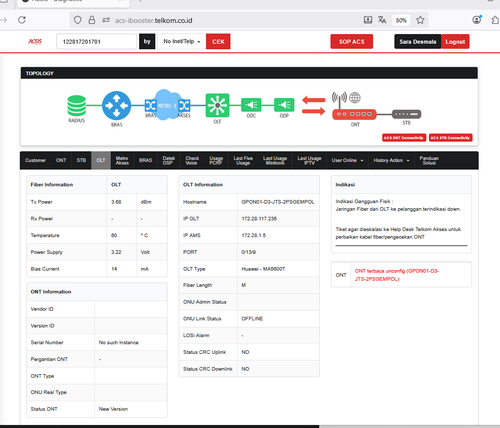The width and height of the screenshot is (500, 428).
Task: Click the WiFi signal icon above the ONT
Action: coord(339,97)
